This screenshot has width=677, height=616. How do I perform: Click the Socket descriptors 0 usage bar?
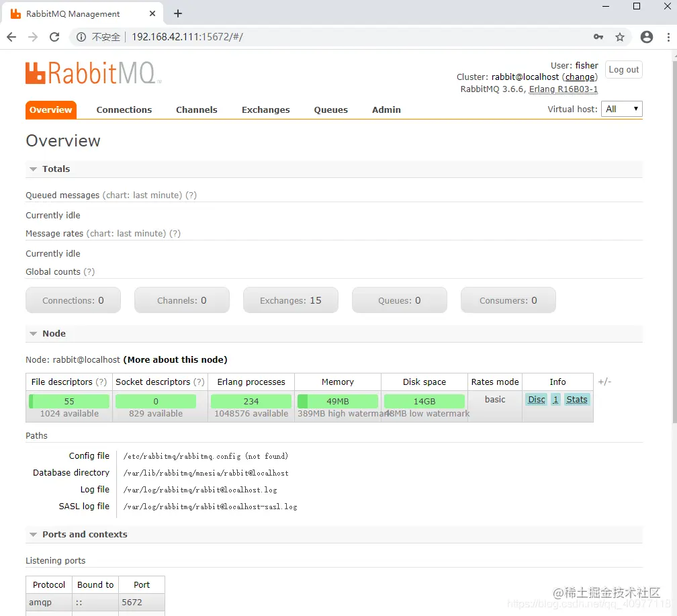pos(156,401)
